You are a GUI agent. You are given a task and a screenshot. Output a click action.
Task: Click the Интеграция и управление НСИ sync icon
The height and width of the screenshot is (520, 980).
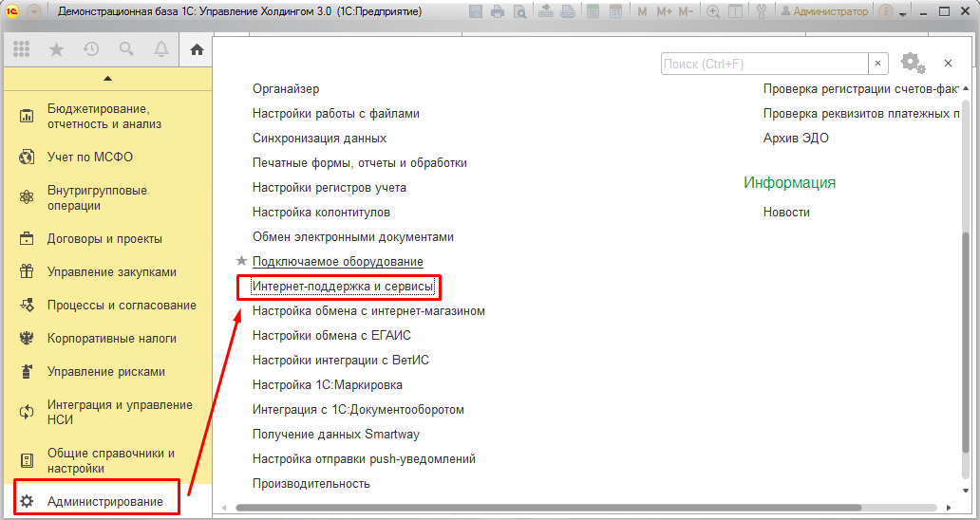click(27, 412)
